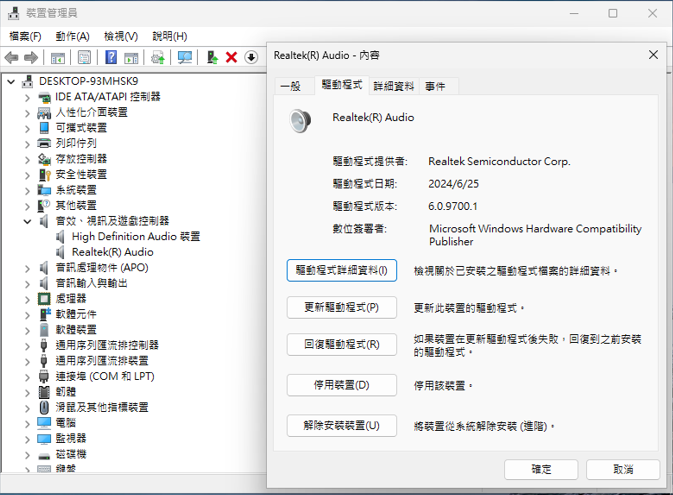This screenshot has height=495, width=673.
Task: Click 停用裝置(D) button
Action: [x=342, y=385]
